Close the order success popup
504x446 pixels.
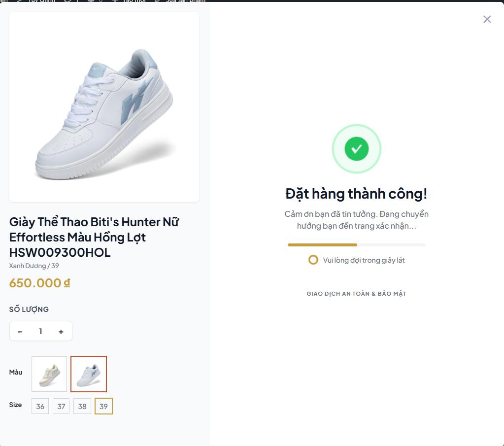click(x=487, y=19)
